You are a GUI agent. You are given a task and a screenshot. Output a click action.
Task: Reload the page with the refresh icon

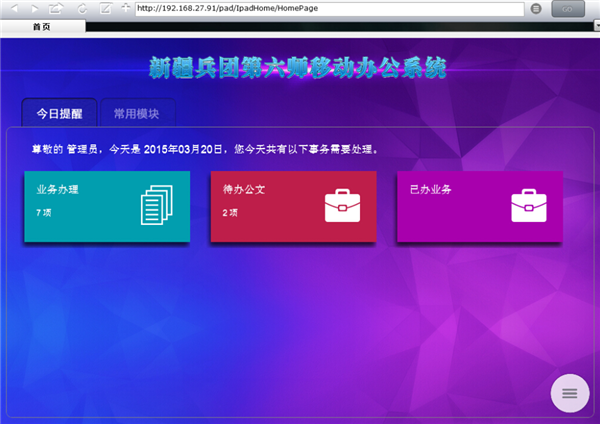pos(82,8)
